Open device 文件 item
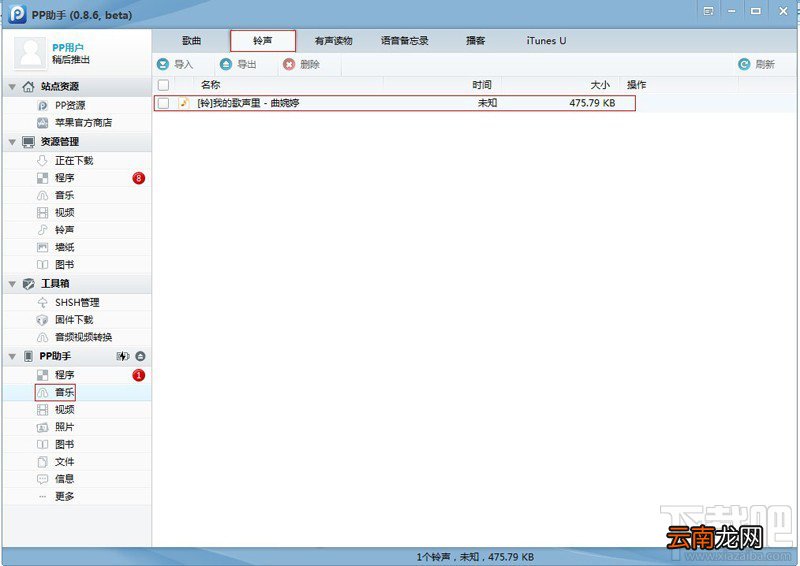Image resolution: width=800 pixels, height=566 pixels. point(65,462)
